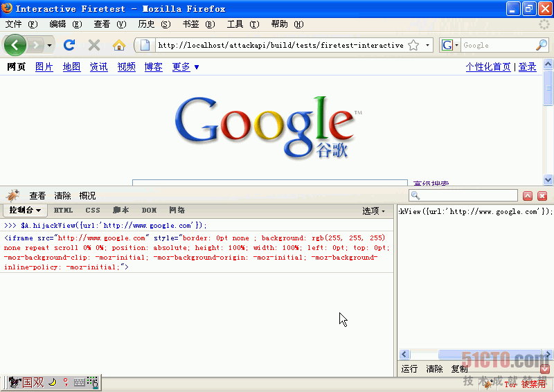Click the iframe output in the console
The height and width of the screenshot is (392, 554).
pyautogui.click(x=197, y=252)
